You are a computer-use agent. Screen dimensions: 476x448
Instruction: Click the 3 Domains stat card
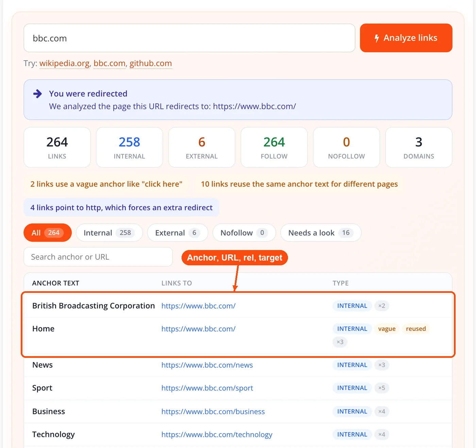click(419, 147)
